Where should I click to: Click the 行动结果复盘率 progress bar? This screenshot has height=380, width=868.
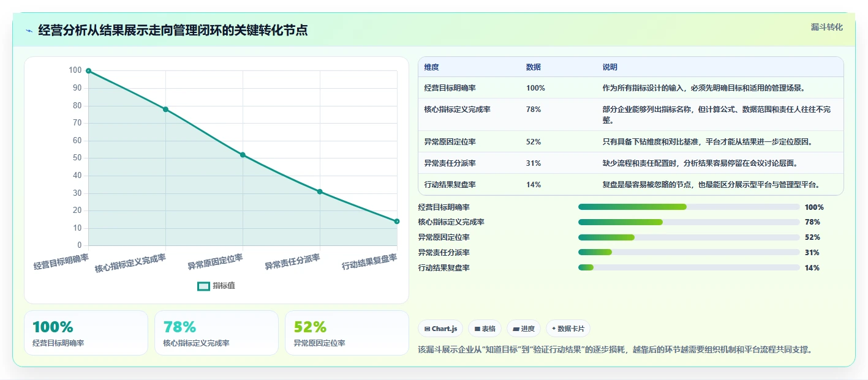(689, 267)
